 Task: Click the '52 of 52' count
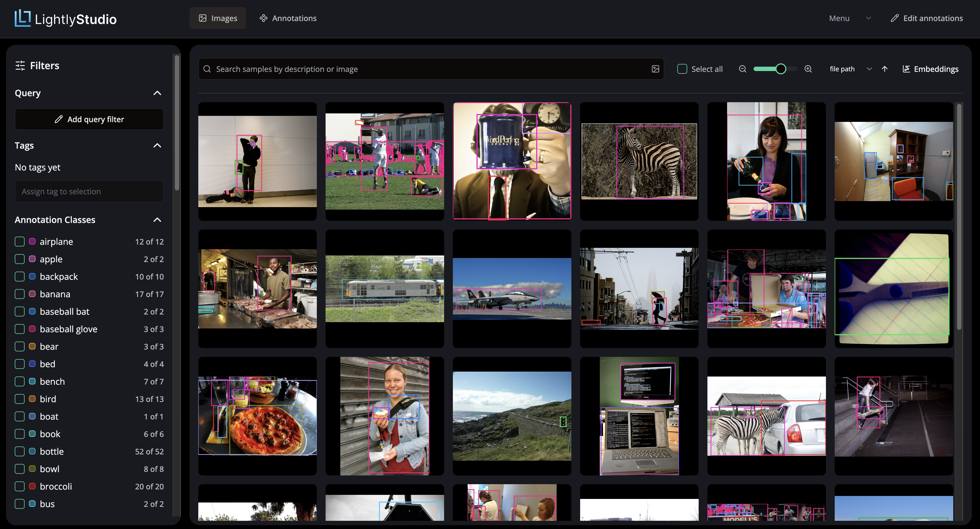(149, 451)
